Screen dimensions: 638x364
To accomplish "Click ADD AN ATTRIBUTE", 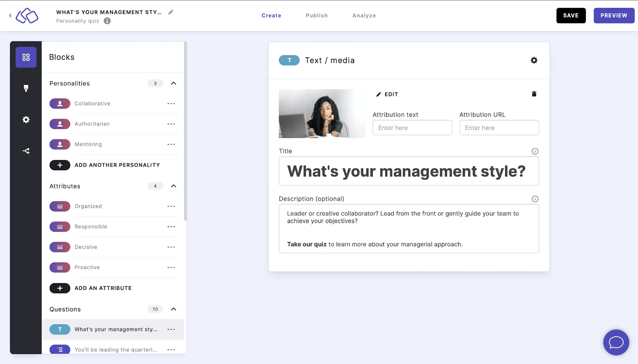I will point(91,288).
